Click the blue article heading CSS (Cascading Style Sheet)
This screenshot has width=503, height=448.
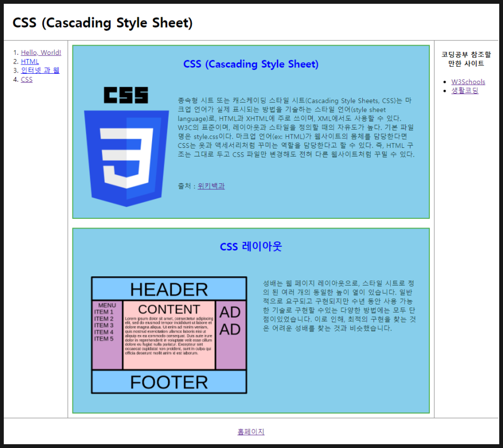pyautogui.click(x=251, y=64)
